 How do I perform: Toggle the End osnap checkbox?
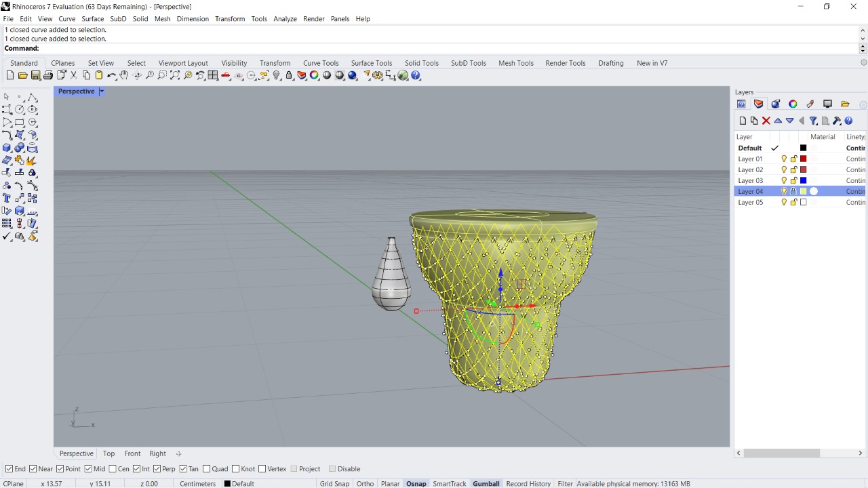(9, 469)
